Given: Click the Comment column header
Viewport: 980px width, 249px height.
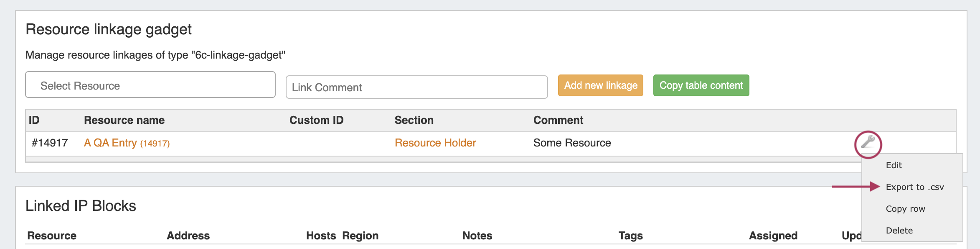Looking at the screenshot, I should (x=558, y=121).
